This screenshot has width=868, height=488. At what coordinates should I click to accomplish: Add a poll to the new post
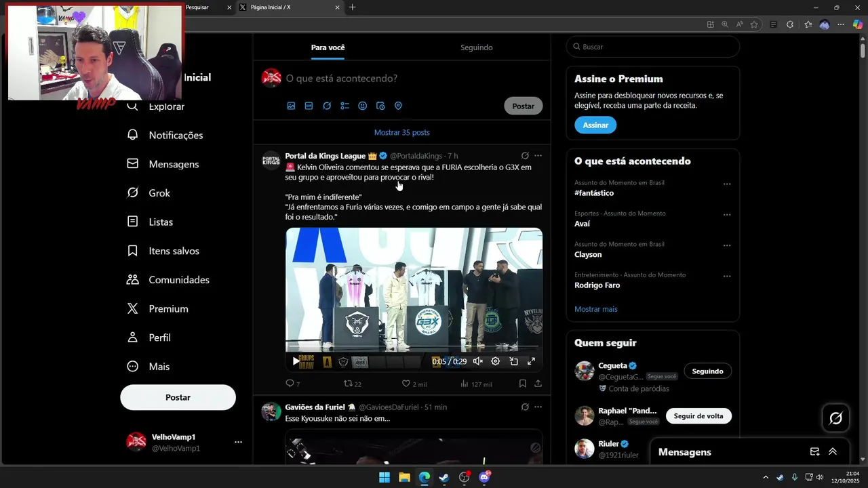(344, 106)
